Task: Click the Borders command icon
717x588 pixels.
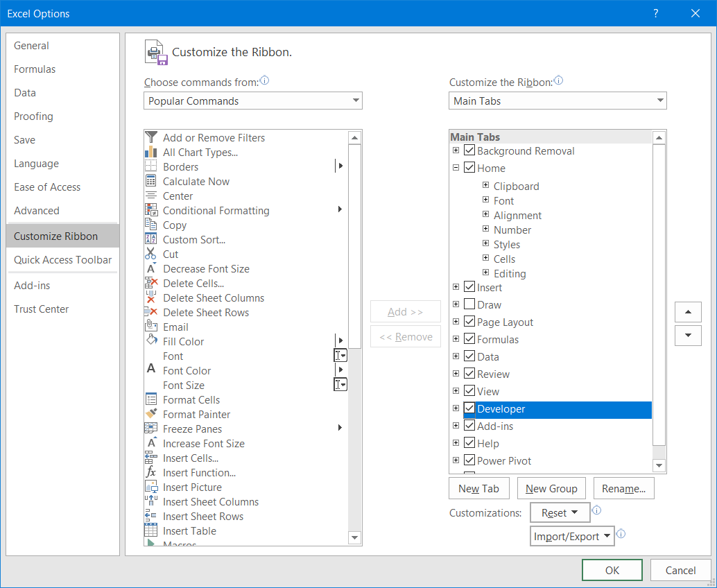Action: pyautogui.click(x=151, y=166)
